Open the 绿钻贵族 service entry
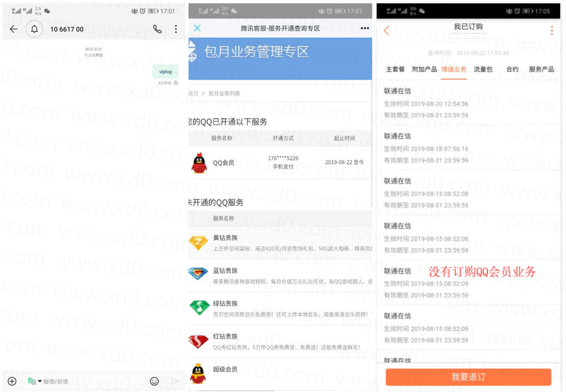The width and height of the screenshot is (566, 392). click(x=280, y=308)
